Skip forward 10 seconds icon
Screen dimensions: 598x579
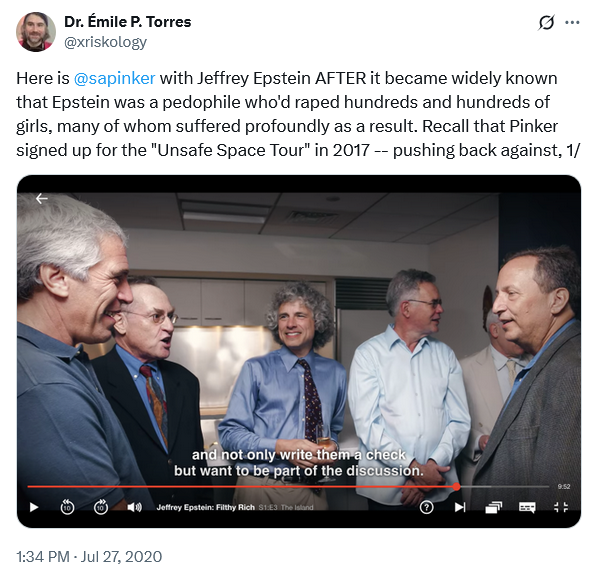[101, 507]
